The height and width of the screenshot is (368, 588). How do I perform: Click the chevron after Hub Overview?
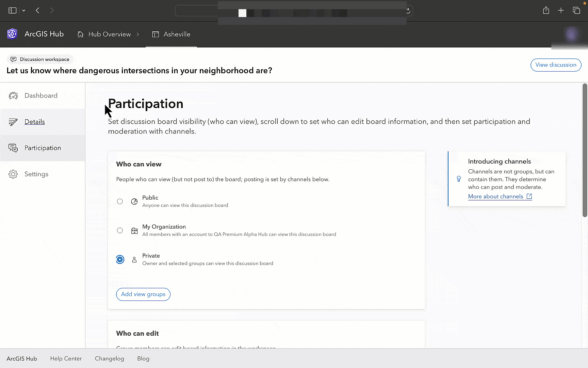[x=138, y=34]
